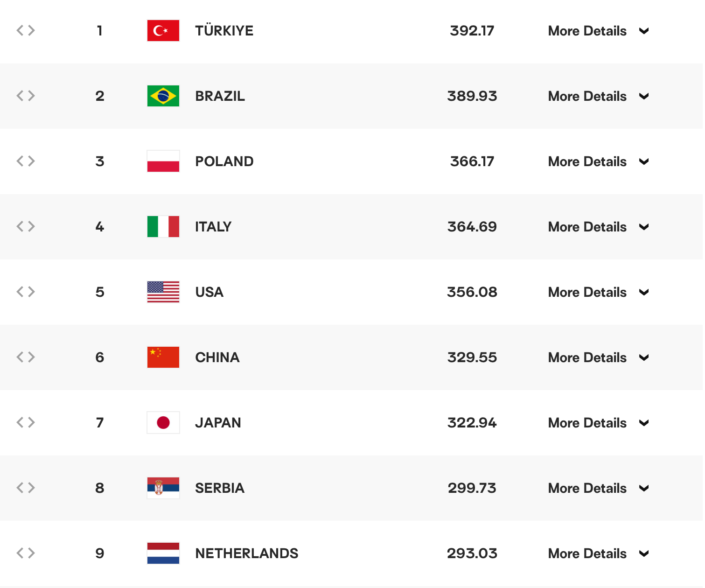Click the rank movement arrows beside Italy
Viewport: 705px width, 588px height.
click(x=26, y=227)
